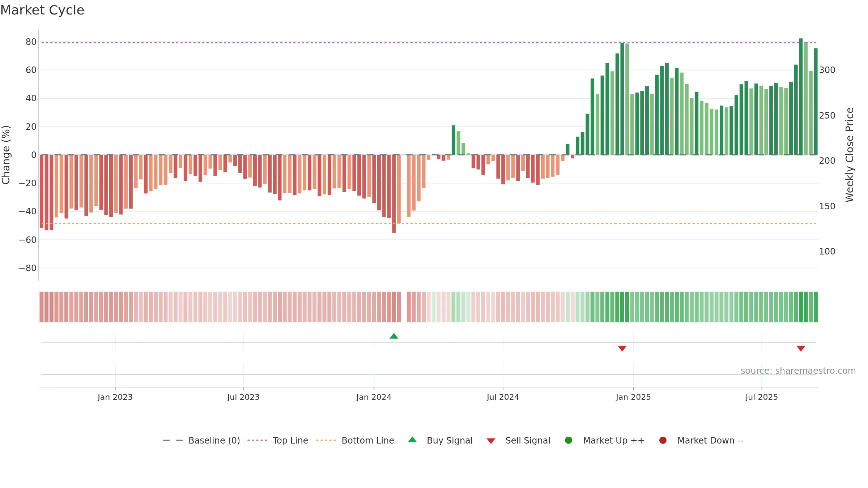Click the 80 tick on Change axis
This screenshot has width=868, height=488.
coord(31,42)
